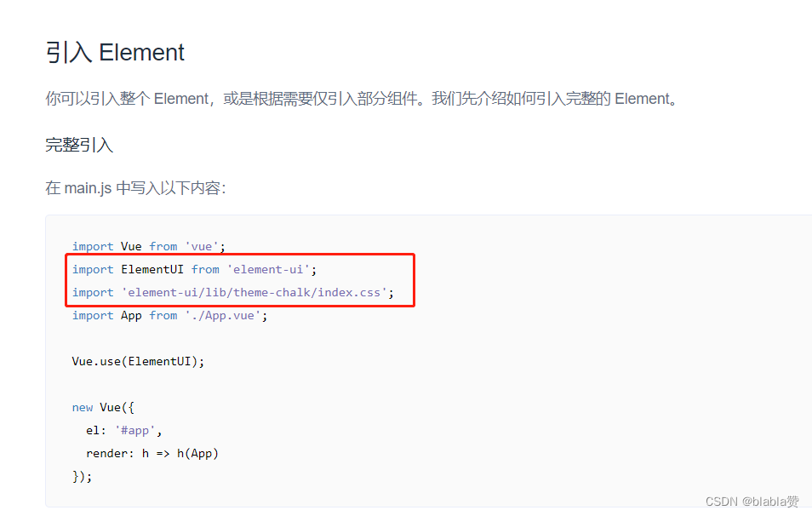Image resolution: width=812 pixels, height=516 pixels.
Task: Click the "new Vue({" code line
Action: coord(103,407)
